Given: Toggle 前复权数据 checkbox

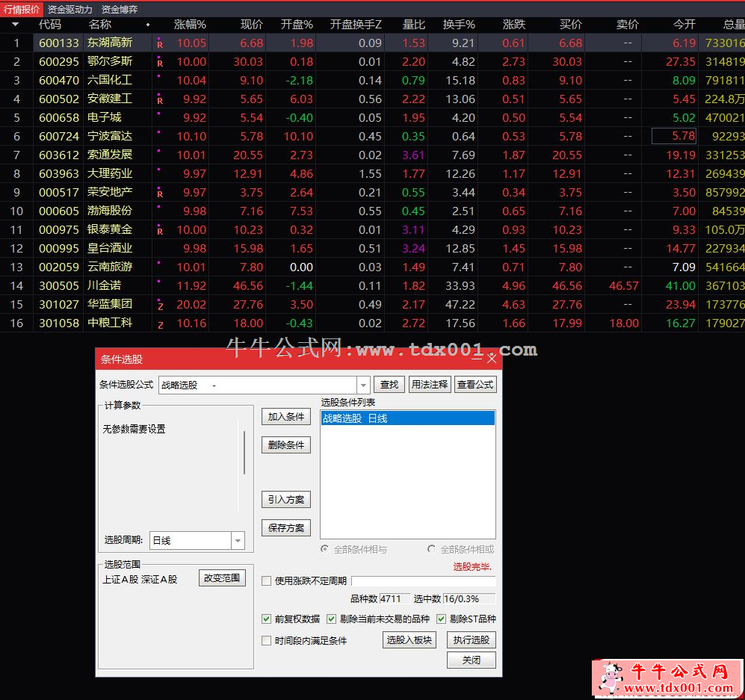Looking at the screenshot, I should [x=267, y=619].
